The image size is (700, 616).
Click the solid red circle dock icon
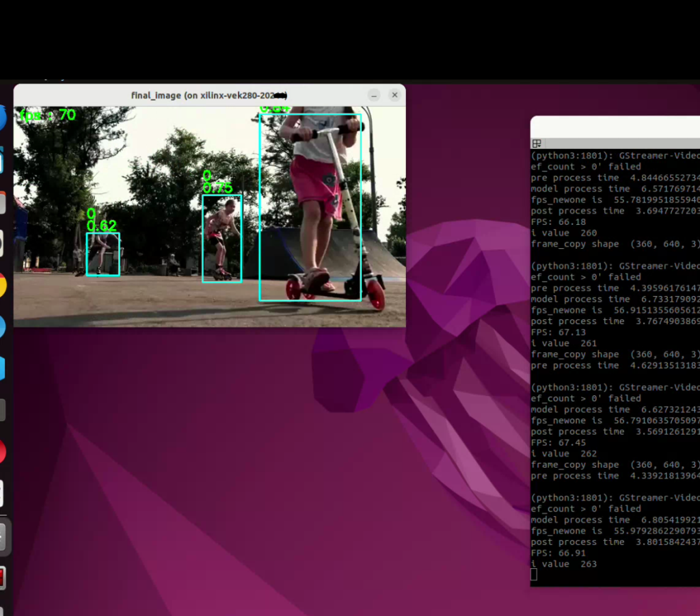2,451
